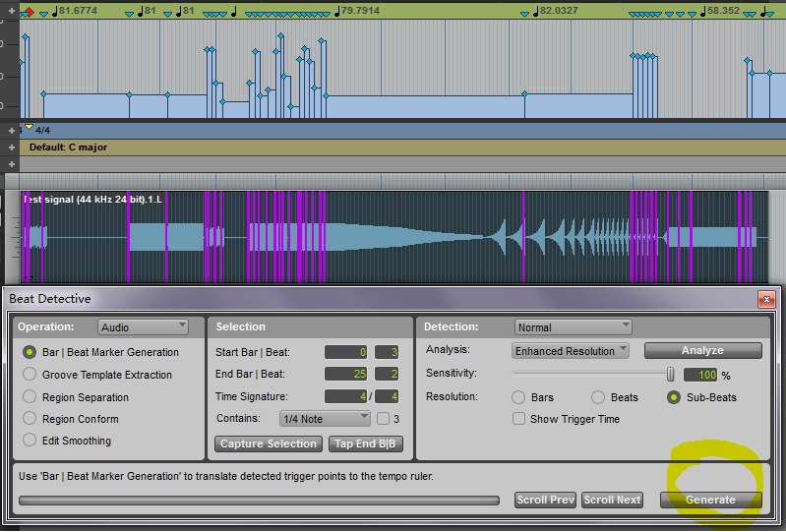This screenshot has width=786, height=532.
Task: Open the Detection Normal dropdown
Action: (x=573, y=326)
